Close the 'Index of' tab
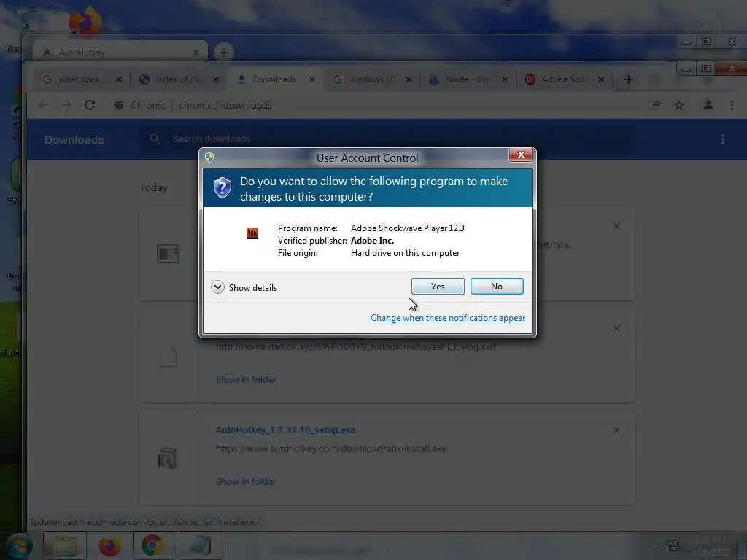This screenshot has height=560, width=747. (216, 79)
